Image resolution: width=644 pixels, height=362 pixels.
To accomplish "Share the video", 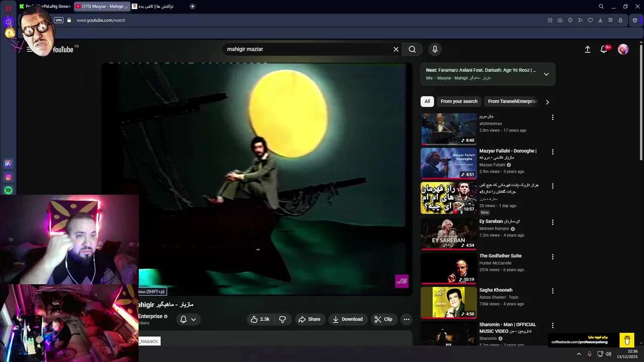I will (x=309, y=319).
